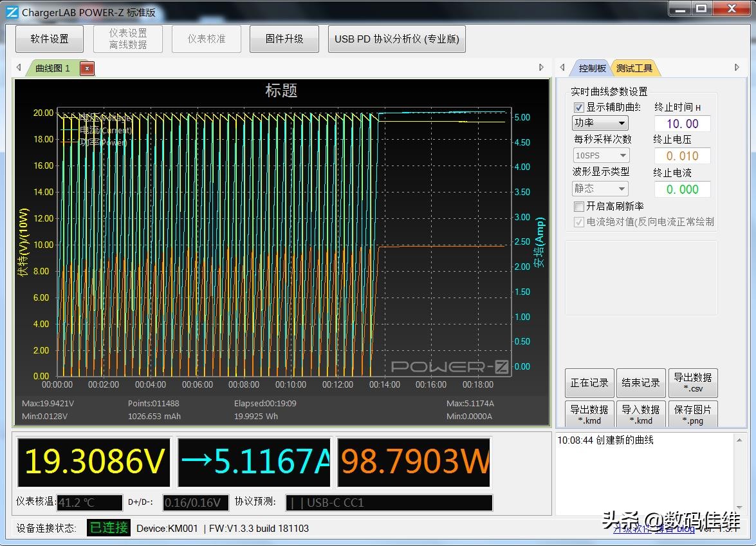The image size is (756, 546).
Task: Open the 软件设置 settings dialog
Action: [49, 39]
